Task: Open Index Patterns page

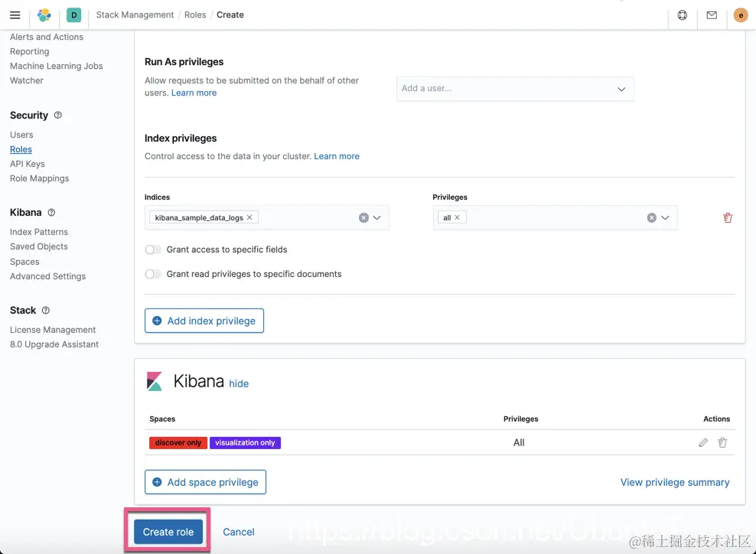Action: (x=39, y=231)
